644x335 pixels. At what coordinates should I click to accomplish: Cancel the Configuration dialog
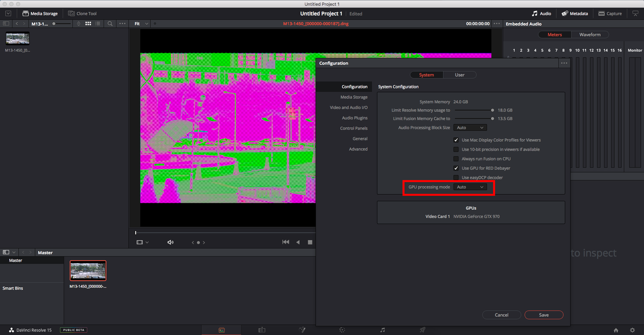point(502,315)
